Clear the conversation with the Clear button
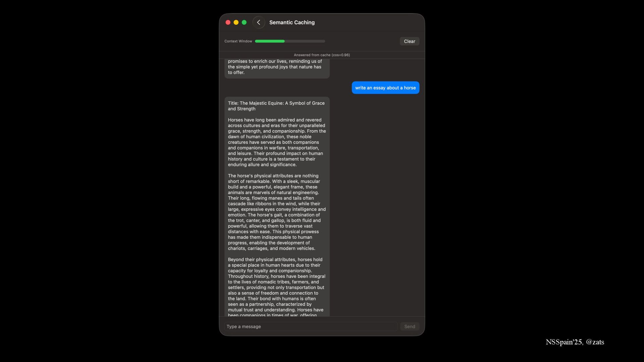This screenshot has height=362, width=644. 410,41
